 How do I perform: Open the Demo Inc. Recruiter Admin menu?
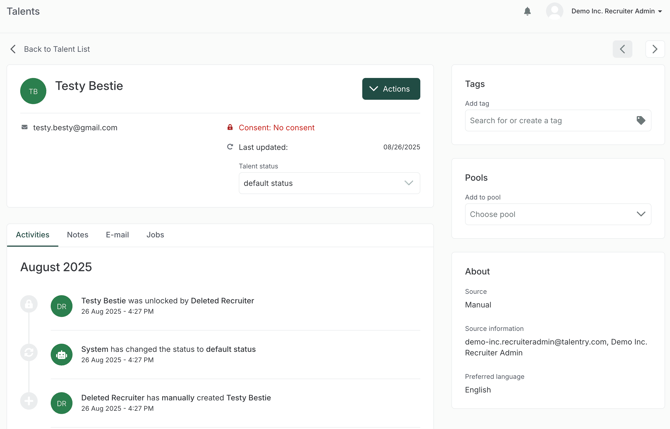pyautogui.click(x=616, y=11)
